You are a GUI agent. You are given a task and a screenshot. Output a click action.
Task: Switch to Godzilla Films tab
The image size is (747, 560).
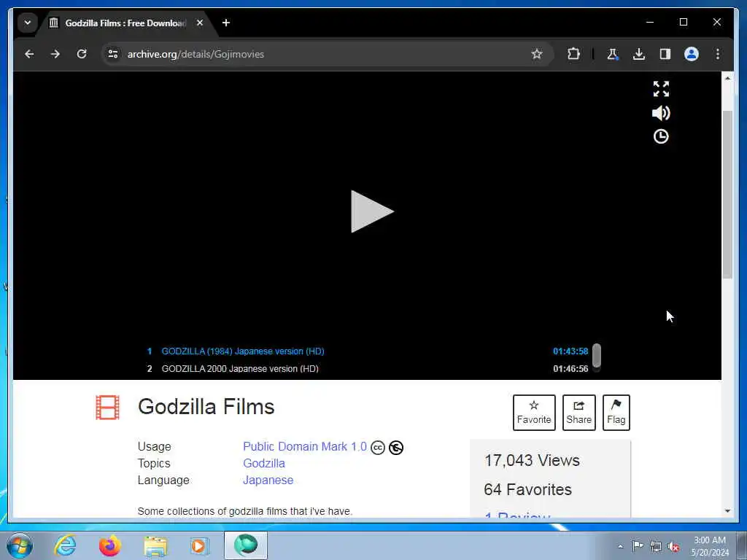[125, 23]
